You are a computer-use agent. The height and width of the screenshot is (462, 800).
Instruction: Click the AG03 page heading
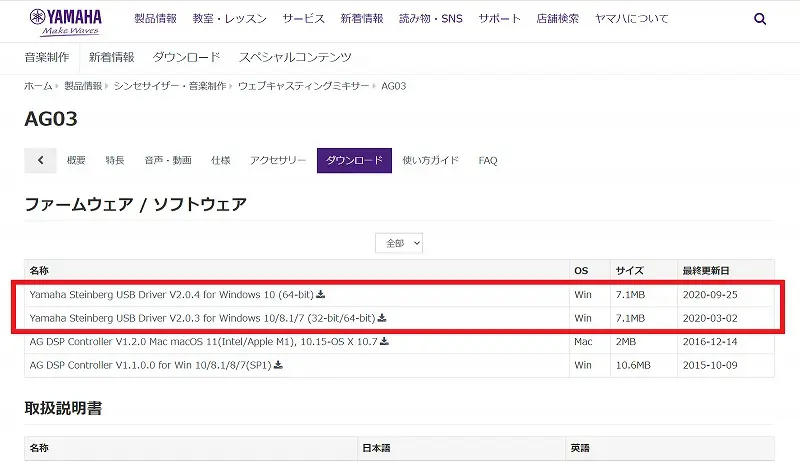(x=51, y=119)
